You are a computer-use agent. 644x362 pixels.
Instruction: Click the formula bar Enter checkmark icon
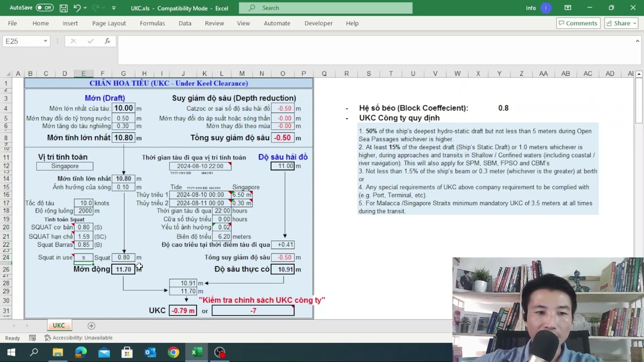pos(91,41)
